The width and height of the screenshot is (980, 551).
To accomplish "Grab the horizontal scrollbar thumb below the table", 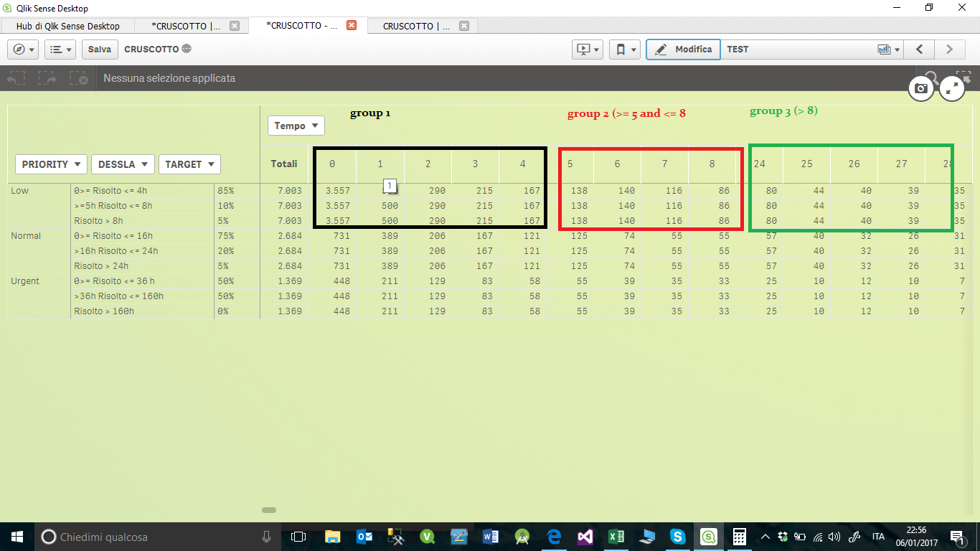I will point(269,510).
